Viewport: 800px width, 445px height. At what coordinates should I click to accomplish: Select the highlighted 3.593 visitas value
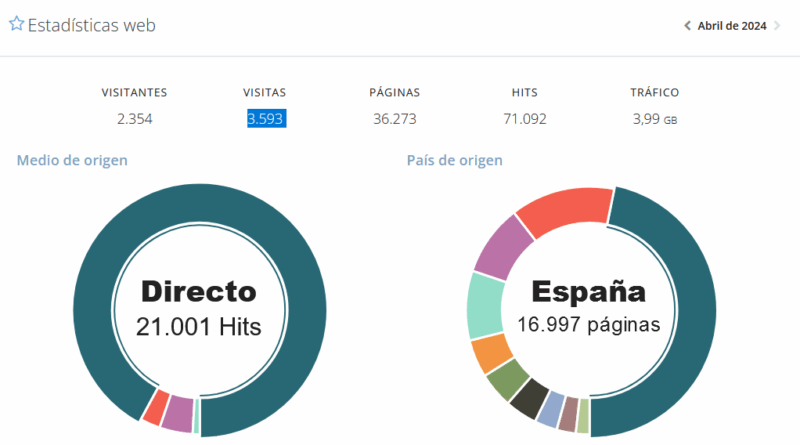pyautogui.click(x=268, y=119)
